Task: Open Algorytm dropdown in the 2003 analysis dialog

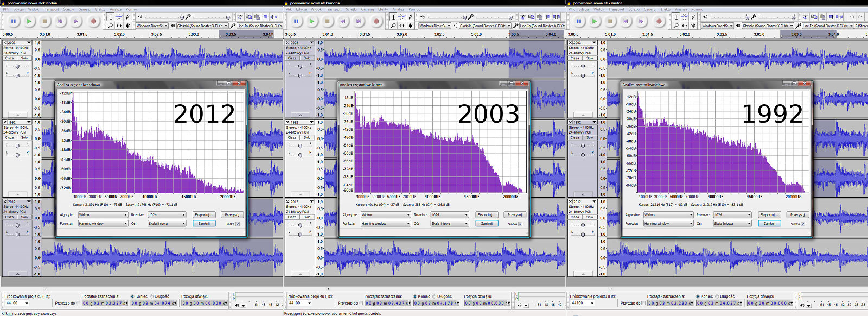Action: 385,215
